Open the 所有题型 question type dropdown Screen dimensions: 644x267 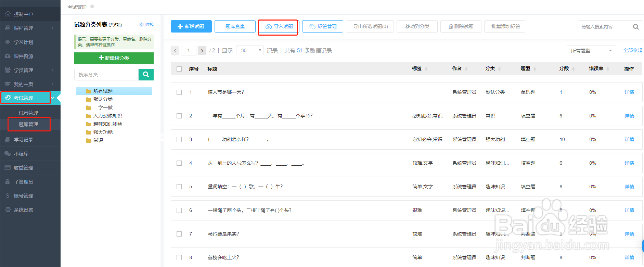[591, 51]
